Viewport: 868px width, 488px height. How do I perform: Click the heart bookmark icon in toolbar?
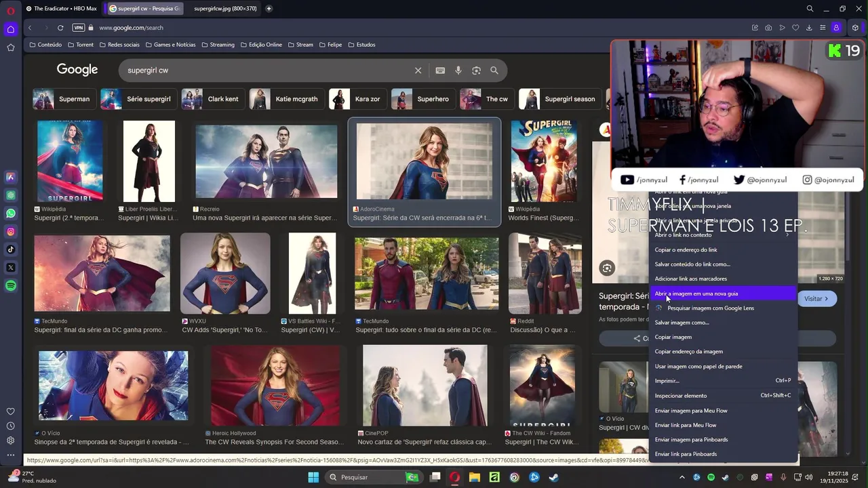click(795, 28)
